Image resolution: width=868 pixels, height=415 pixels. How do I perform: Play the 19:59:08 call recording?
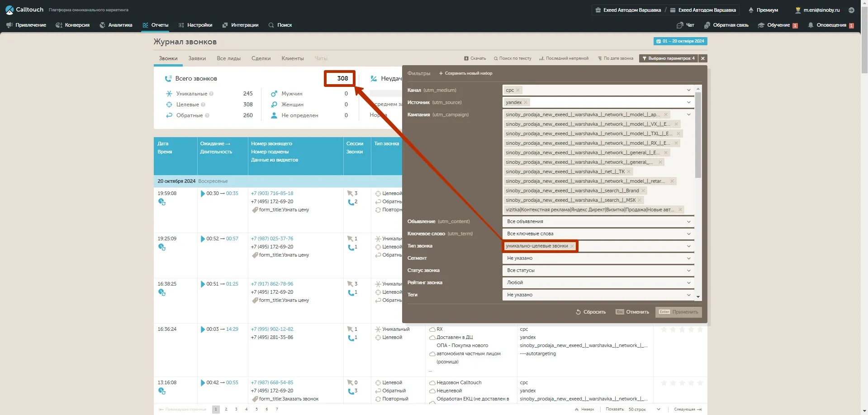(203, 194)
